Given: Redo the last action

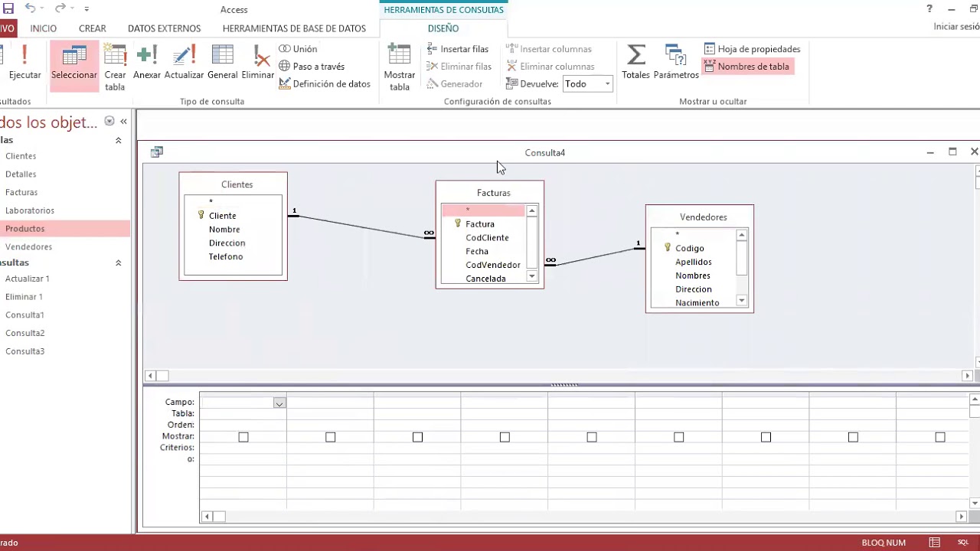Looking at the screenshot, I should click(x=60, y=8).
